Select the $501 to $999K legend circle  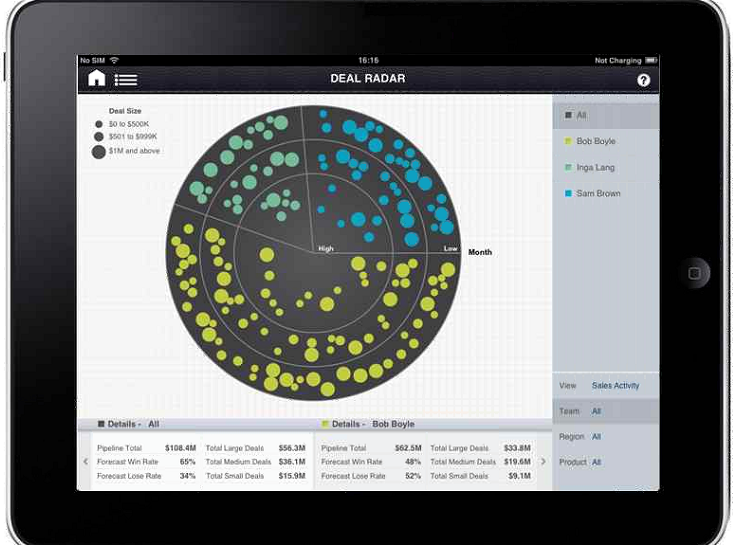click(99, 137)
